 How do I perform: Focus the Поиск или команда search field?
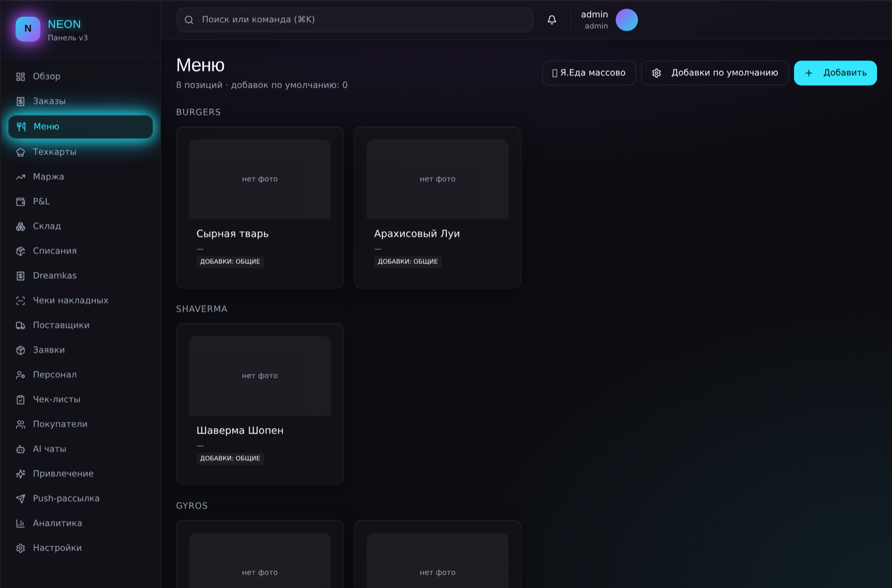tap(355, 20)
